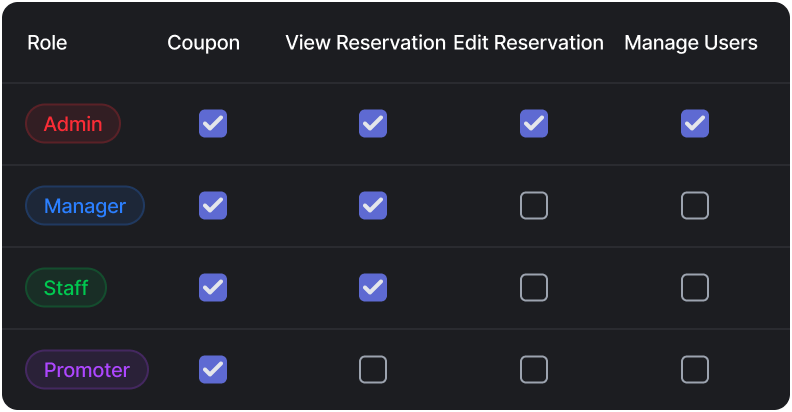Revoke Manage Users from Admin role
The width and height of the screenshot is (792, 412).
(x=695, y=124)
